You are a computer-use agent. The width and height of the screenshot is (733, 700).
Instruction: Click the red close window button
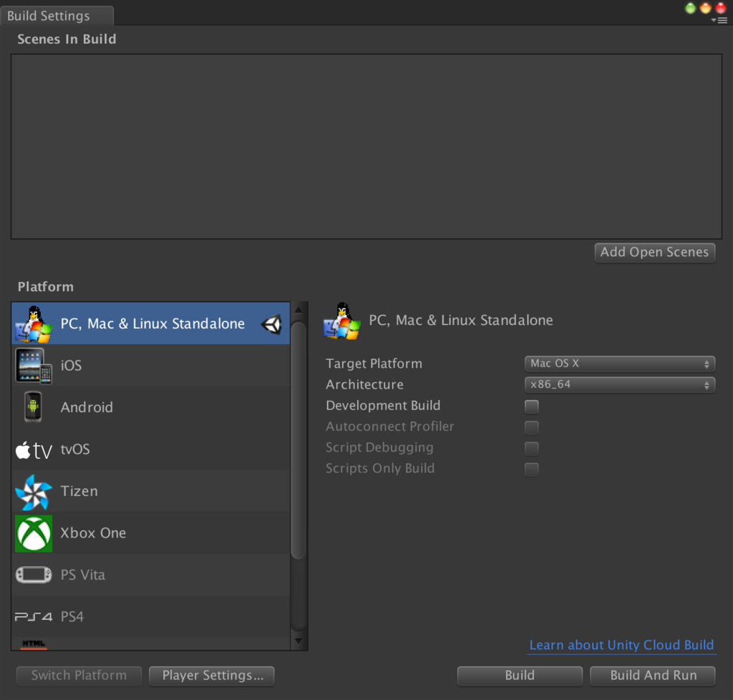click(721, 8)
